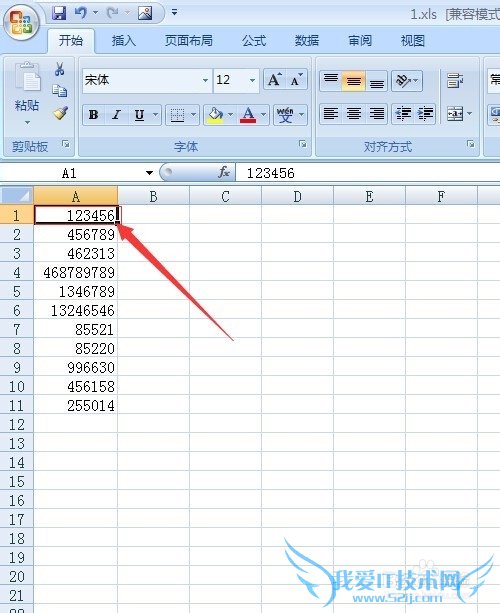Toggle underline formatting
Screen dimensions: 500x613
coord(140,115)
